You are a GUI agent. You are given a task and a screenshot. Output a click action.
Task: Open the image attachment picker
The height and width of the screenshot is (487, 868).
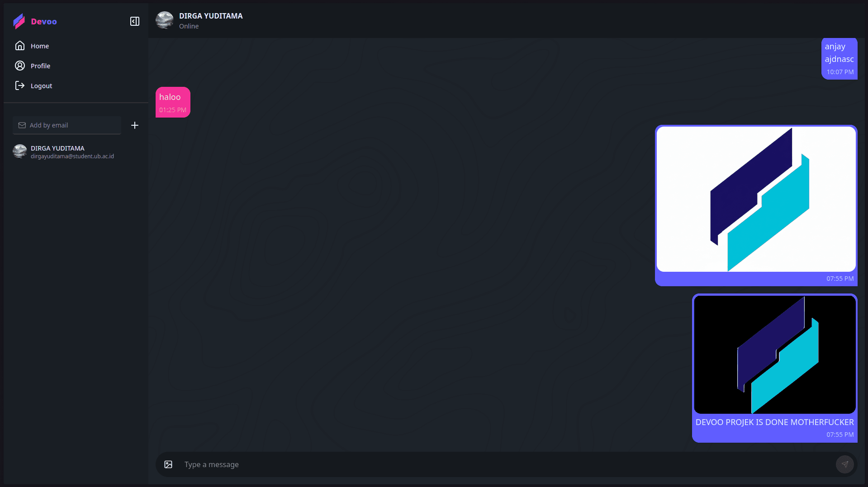168,464
